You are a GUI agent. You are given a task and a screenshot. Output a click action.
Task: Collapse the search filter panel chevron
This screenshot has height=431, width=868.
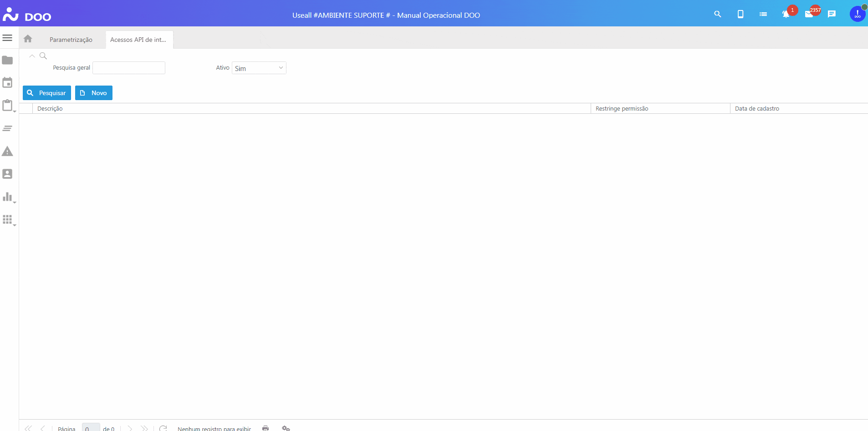32,56
